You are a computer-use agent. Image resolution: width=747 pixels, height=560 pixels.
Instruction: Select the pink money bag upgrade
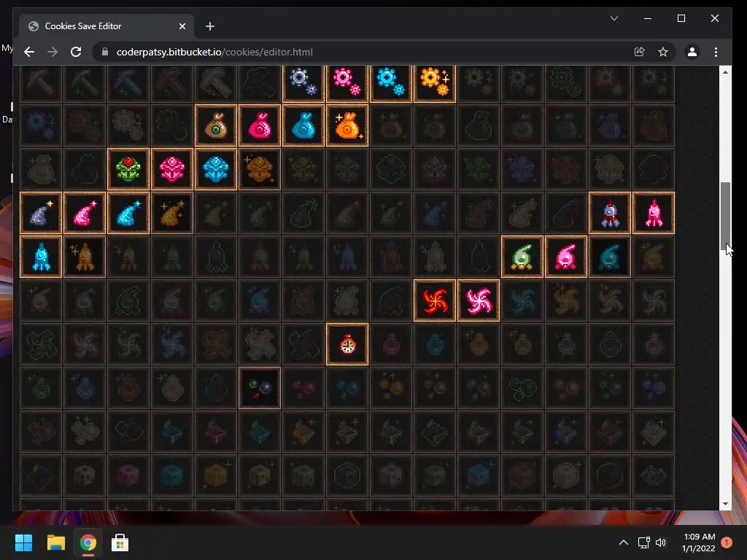(260, 125)
